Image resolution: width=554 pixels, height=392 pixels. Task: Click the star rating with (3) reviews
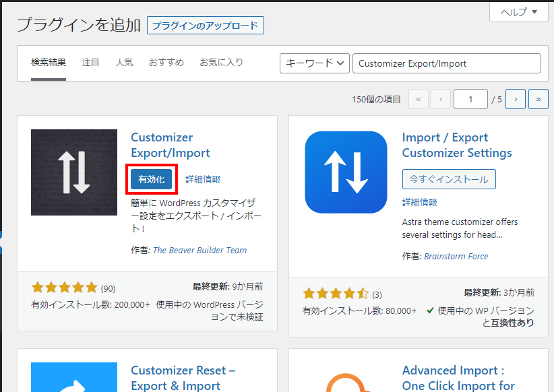pos(336,294)
